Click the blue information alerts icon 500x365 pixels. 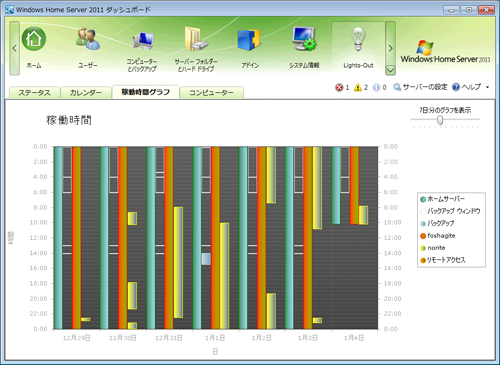coord(376,87)
